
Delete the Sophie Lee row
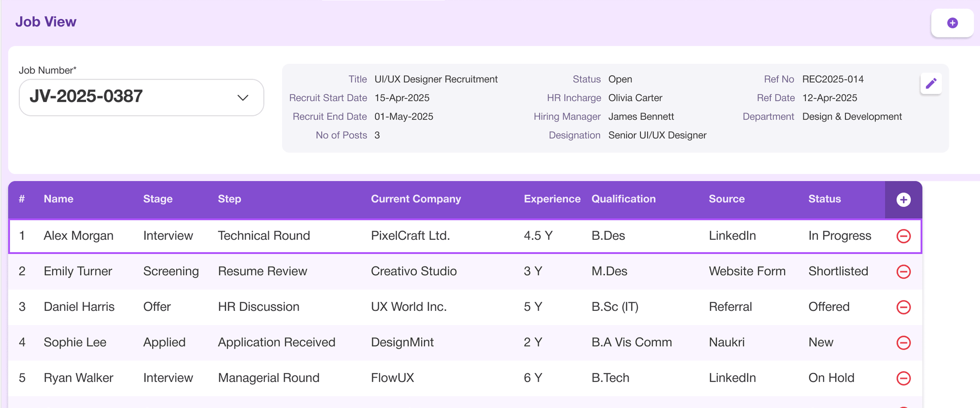tap(903, 342)
